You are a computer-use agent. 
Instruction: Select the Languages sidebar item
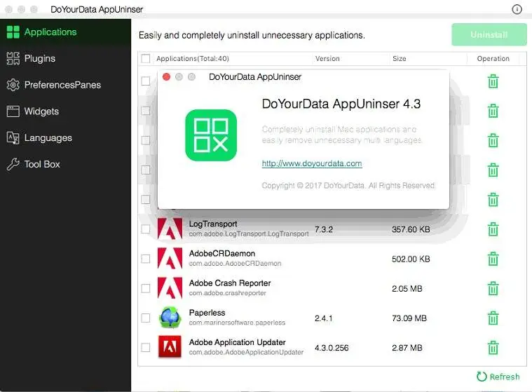65,137
